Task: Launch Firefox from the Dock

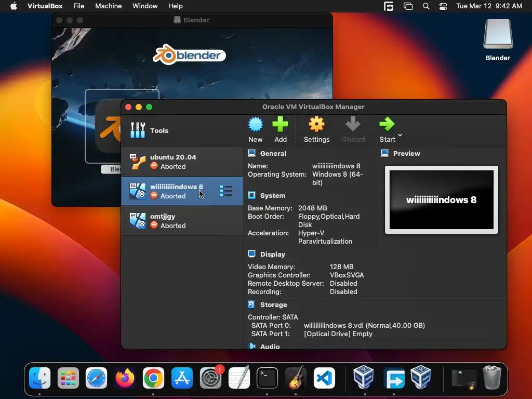Action: (x=125, y=378)
